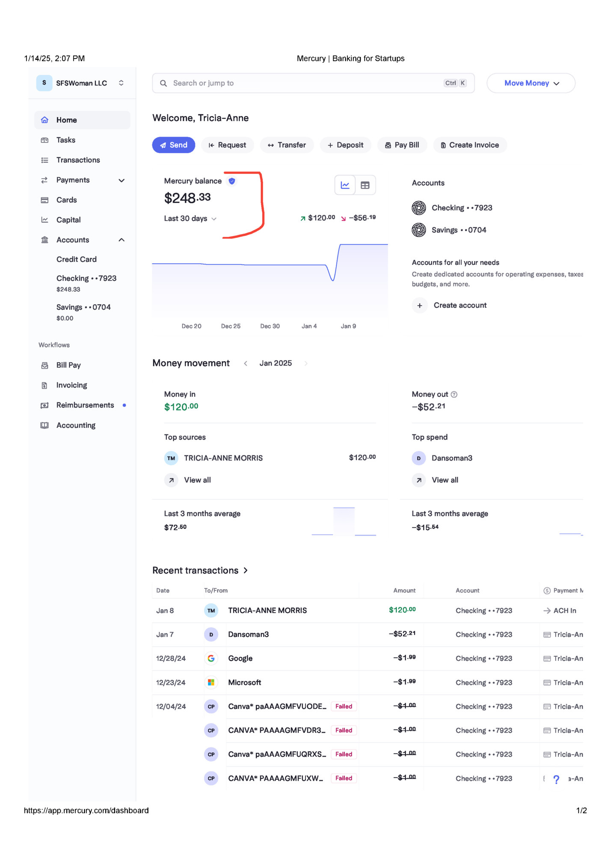Switch balance view to line chart
This screenshot has width=611, height=868.
pyautogui.click(x=345, y=185)
